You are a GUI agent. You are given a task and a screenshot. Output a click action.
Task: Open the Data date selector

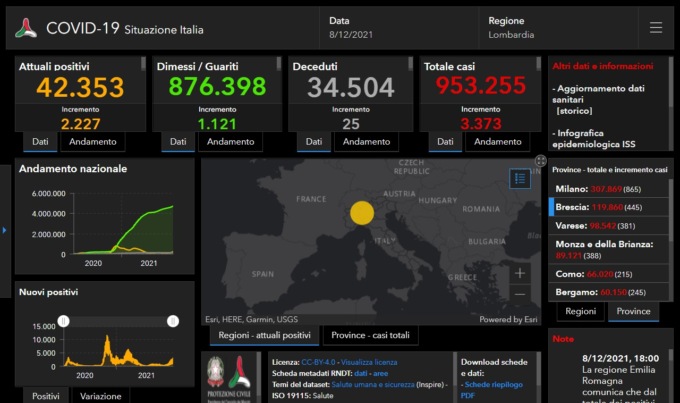click(x=352, y=28)
